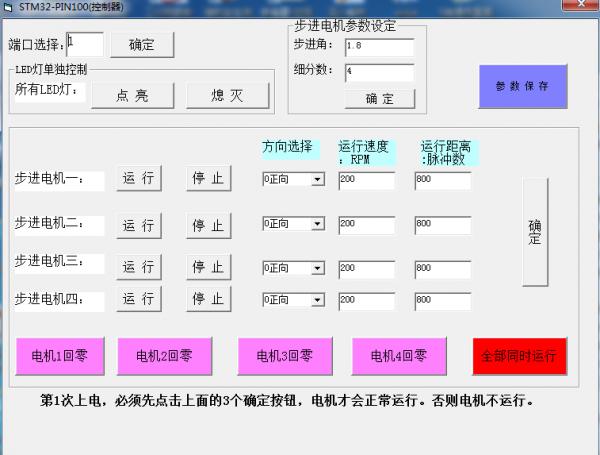Click the RPM speed field for 步进电机一

(x=366, y=180)
